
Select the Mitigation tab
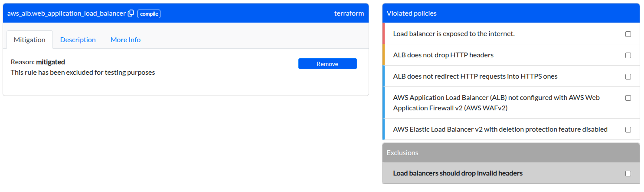29,40
